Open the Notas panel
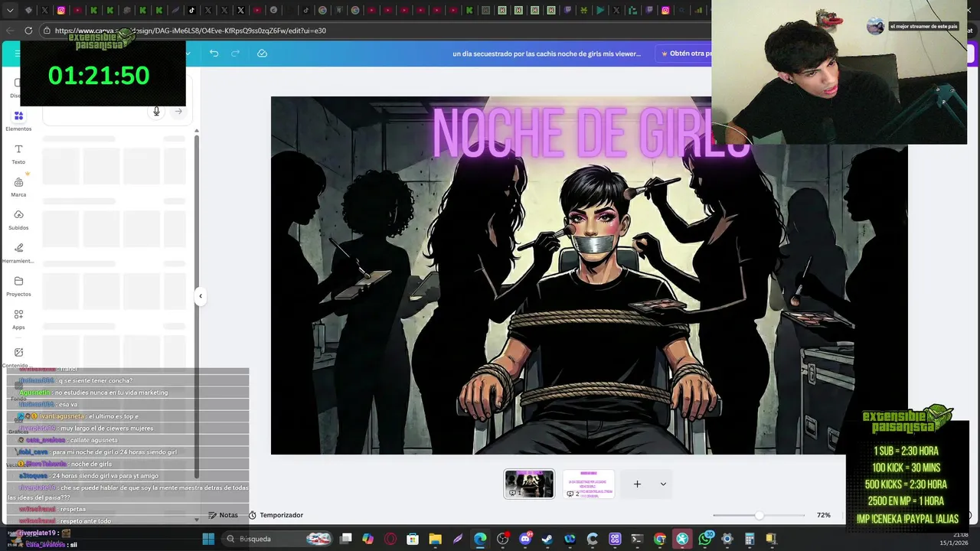 point(223,515)
